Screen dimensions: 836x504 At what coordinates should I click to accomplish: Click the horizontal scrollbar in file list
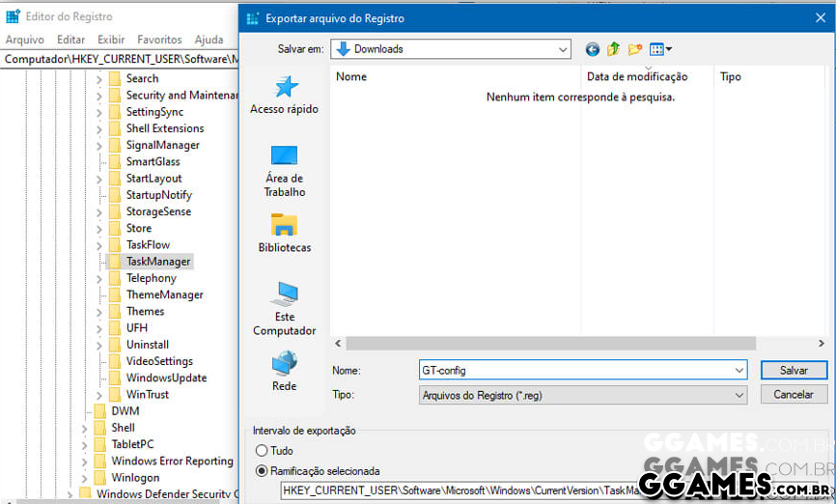pos(579,344)
